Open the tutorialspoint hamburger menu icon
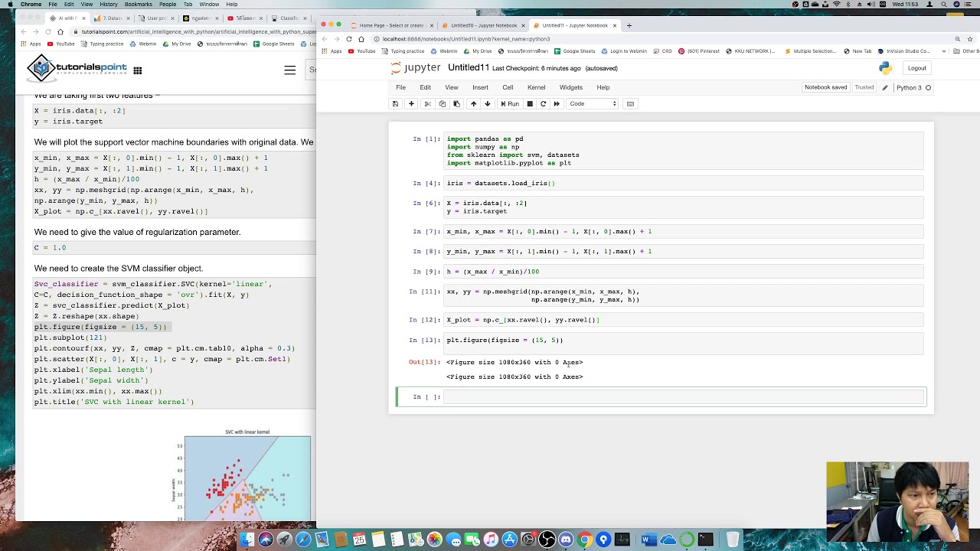The image size is (980, 551). coord(289,70)
